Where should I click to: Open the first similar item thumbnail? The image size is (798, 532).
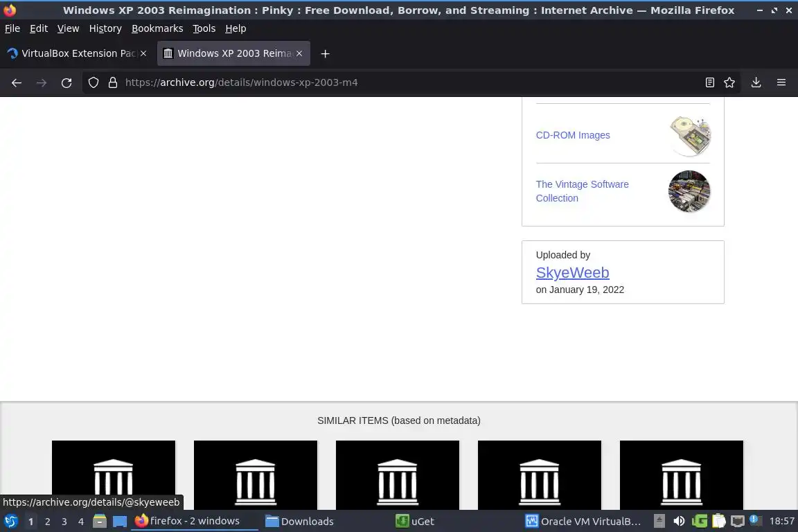tap(114, 475)
